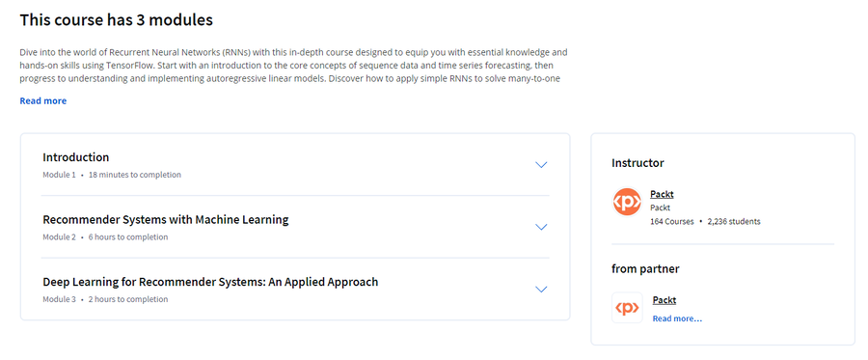Image resolution: width=868 pixels, height=360 pixels.
Task: Click Module 3 2 hours to completion text
Action: tap(105, 299)
